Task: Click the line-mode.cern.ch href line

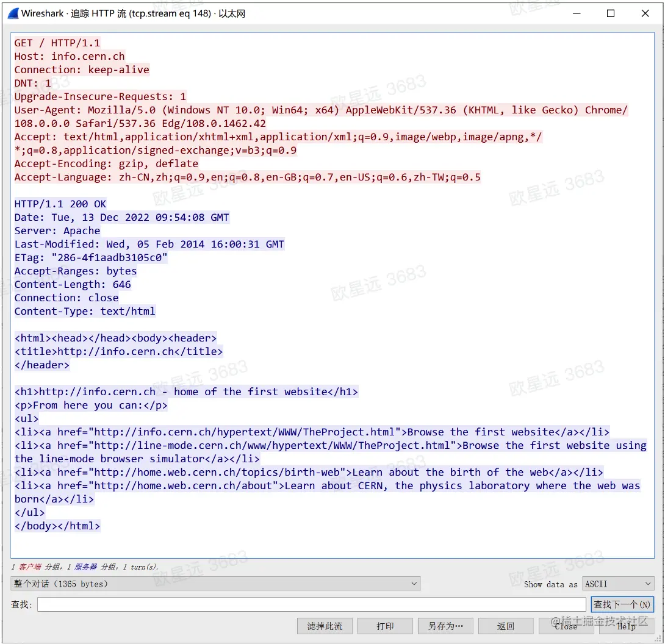Action: [331, 446]
